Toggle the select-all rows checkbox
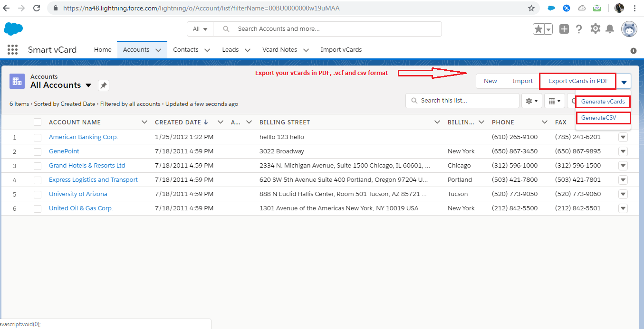644x329 pixels. (x=38, y=122)
